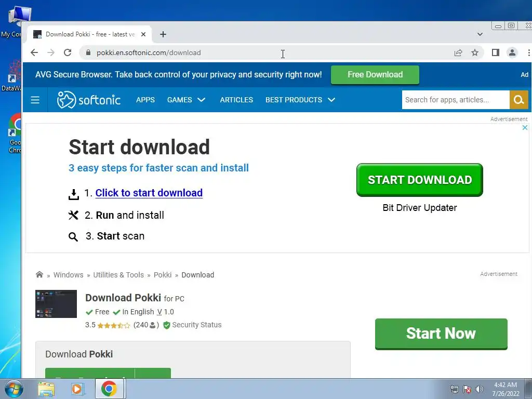Open the network status tray icon
The height and width of the screenshot is (399, 532).
coord(454,389)
